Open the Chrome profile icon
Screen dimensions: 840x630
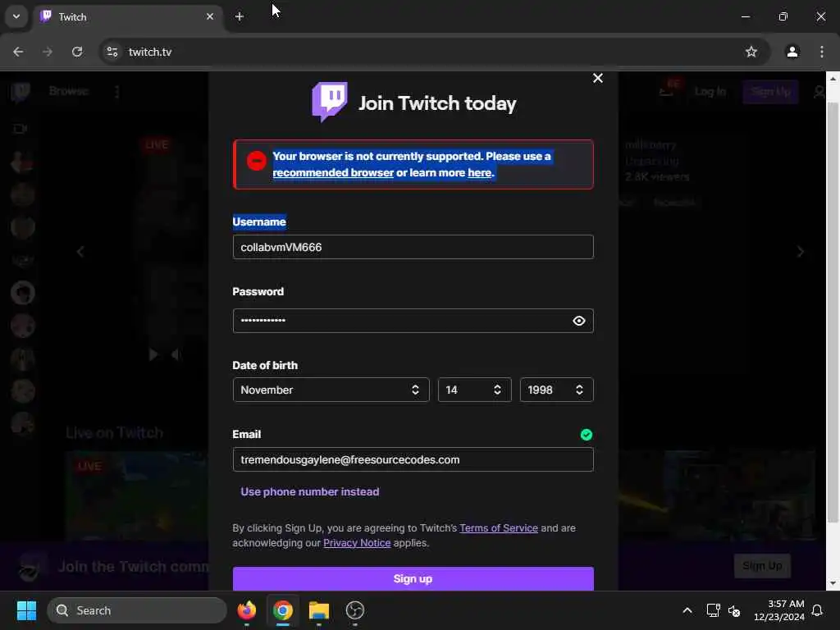pyautogui.click(x=792, y=52)
